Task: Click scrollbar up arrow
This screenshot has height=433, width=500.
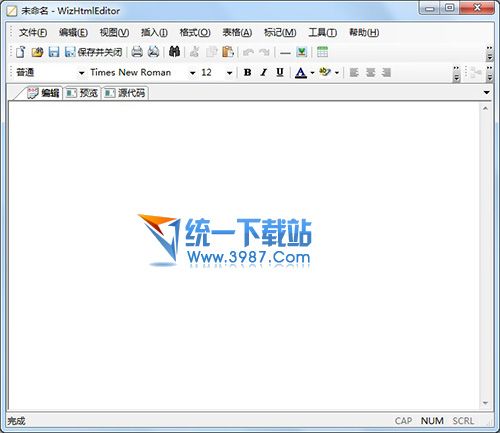Action: 485,108
